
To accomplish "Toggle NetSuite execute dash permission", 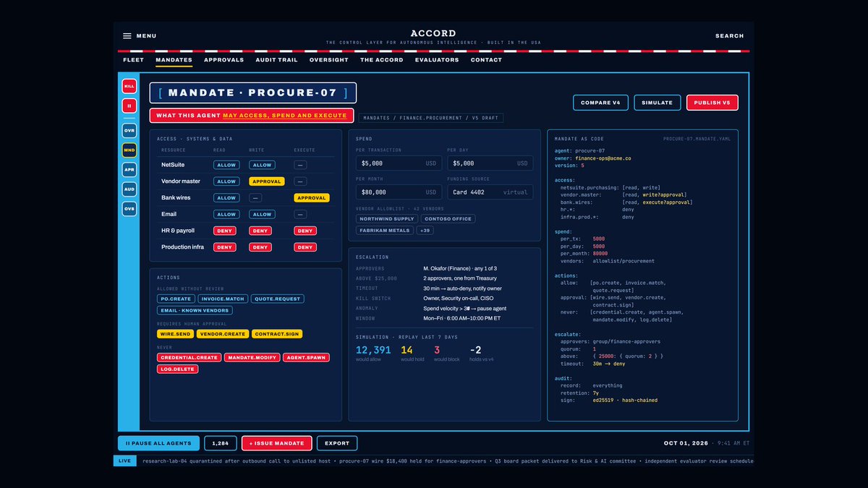I will coord(300,165).
